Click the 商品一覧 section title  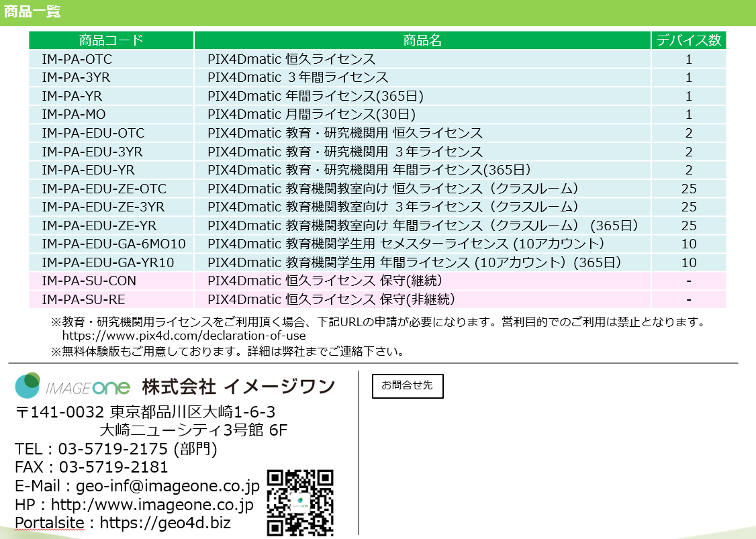coord(32,11)
